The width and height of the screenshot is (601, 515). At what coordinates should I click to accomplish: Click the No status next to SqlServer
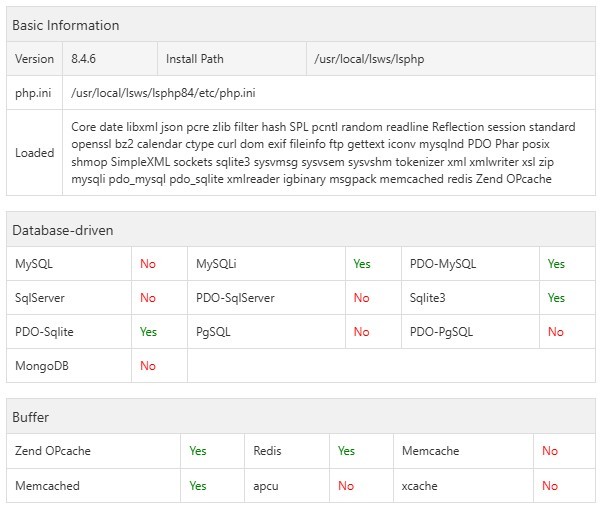[148, 298]
